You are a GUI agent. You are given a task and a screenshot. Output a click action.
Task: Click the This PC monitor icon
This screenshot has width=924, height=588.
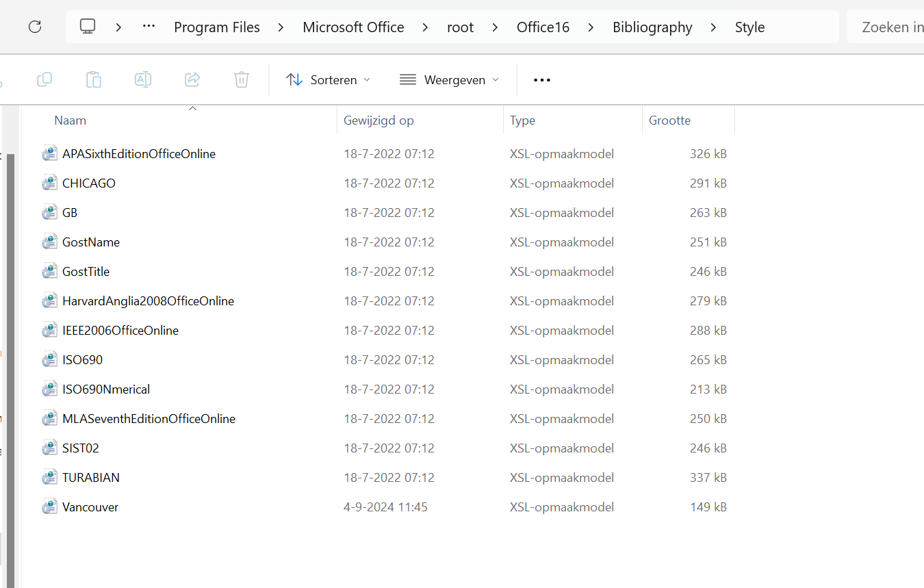coord(87,27)
